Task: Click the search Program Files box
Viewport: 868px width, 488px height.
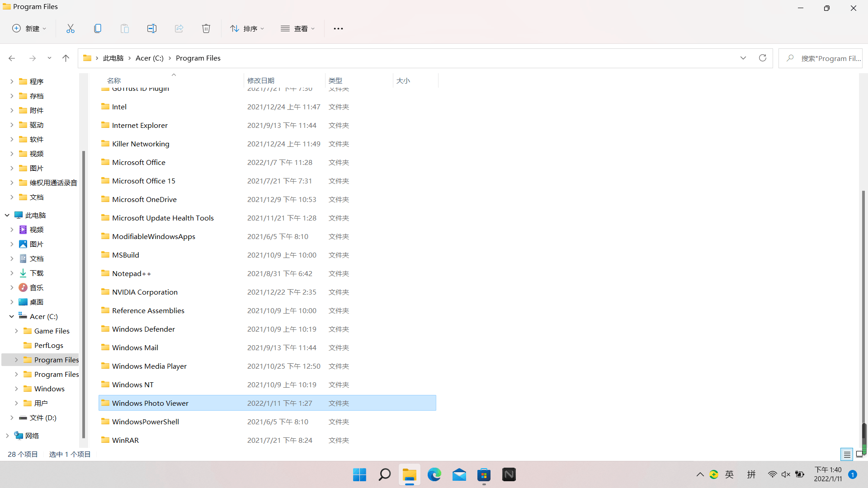Action: click(x=821, y=58)
